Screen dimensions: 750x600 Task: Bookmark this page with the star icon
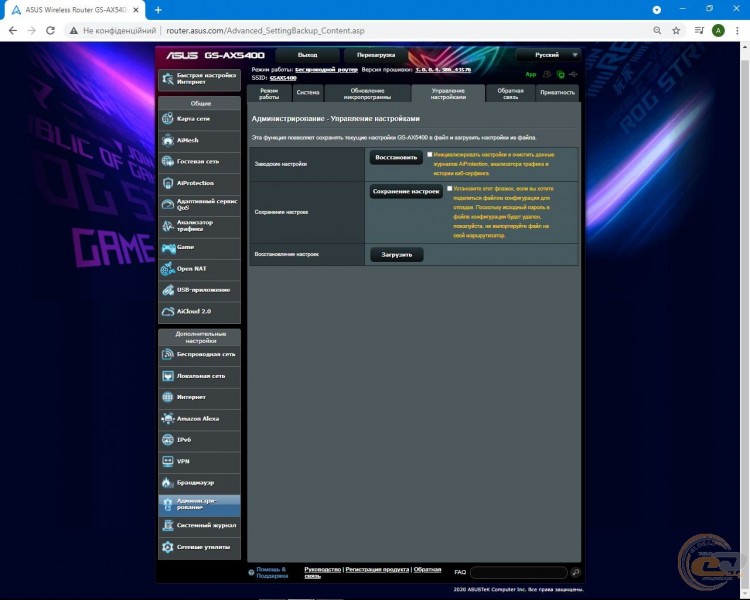[x=676, y=31]
